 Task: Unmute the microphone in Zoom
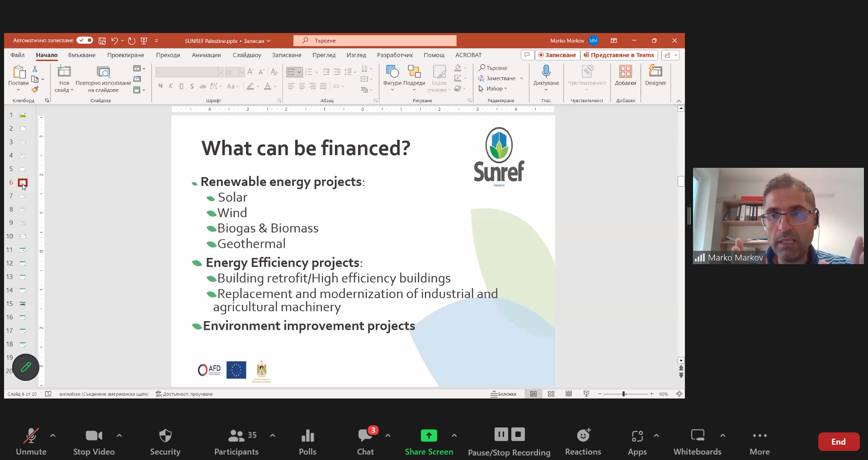click(31, 442)
